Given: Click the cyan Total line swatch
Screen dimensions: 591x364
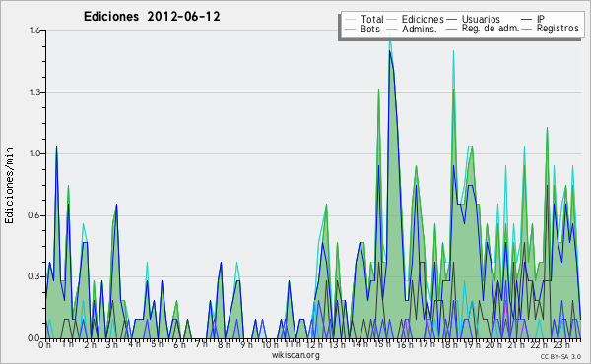Looking at the screenshot, I should point(350,20).
